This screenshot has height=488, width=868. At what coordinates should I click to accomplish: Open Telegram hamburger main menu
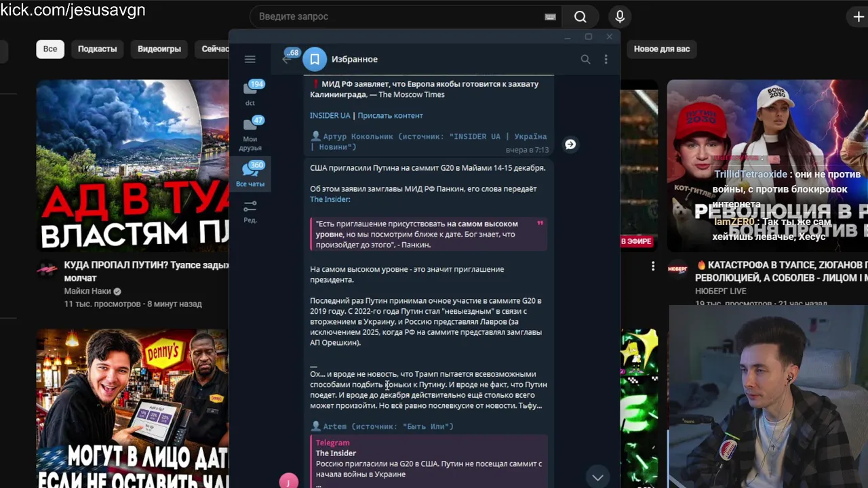[x=250, y=60]
